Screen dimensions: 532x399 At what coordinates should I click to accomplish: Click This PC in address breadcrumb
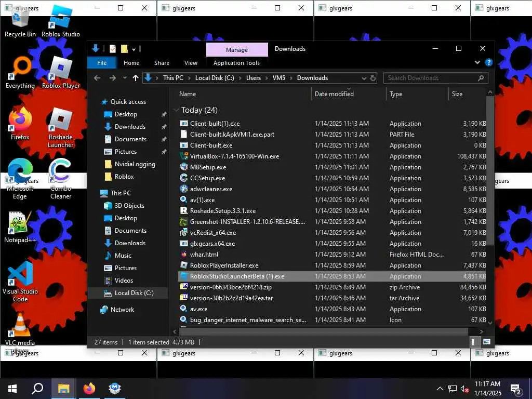(173, 78)
